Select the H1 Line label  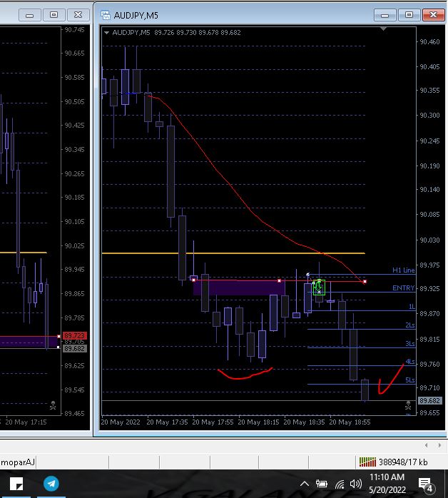tap(404, 270)
